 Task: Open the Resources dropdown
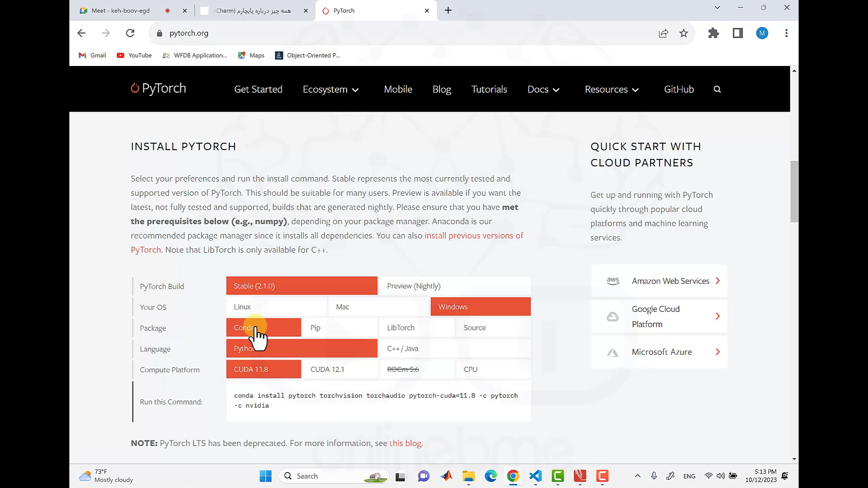[x=611, y=89]
